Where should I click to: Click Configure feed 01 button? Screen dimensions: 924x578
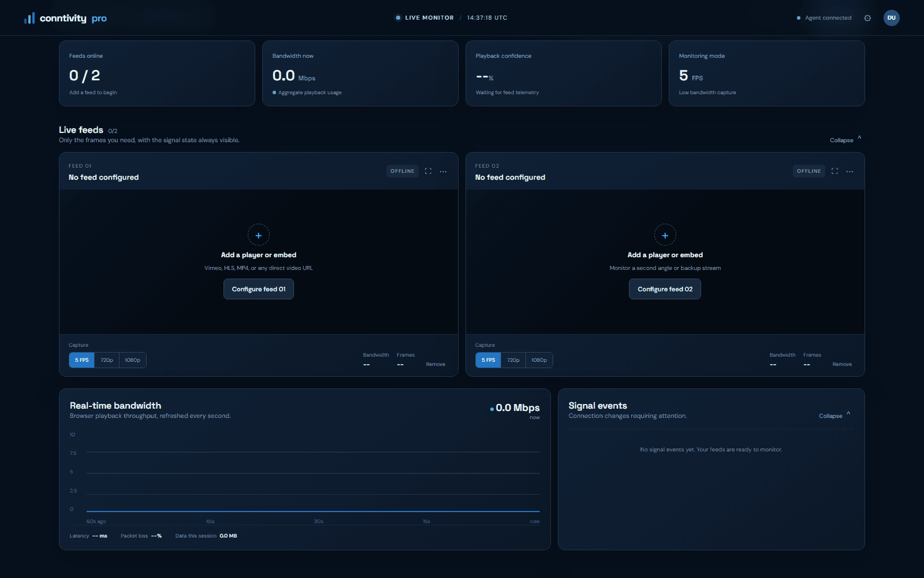click(259, 289)
